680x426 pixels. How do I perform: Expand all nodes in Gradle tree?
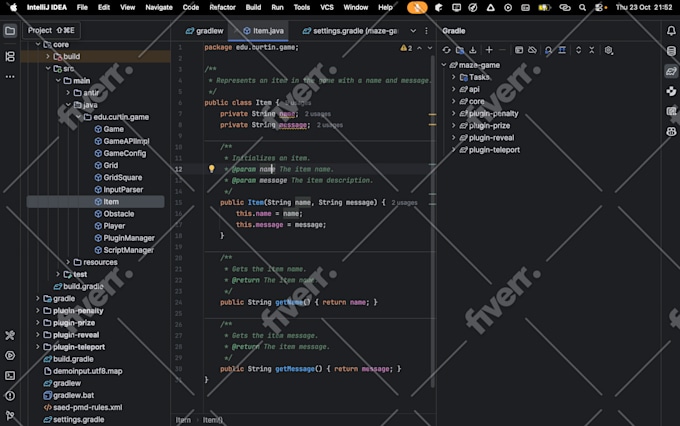[x=579, y=50]
